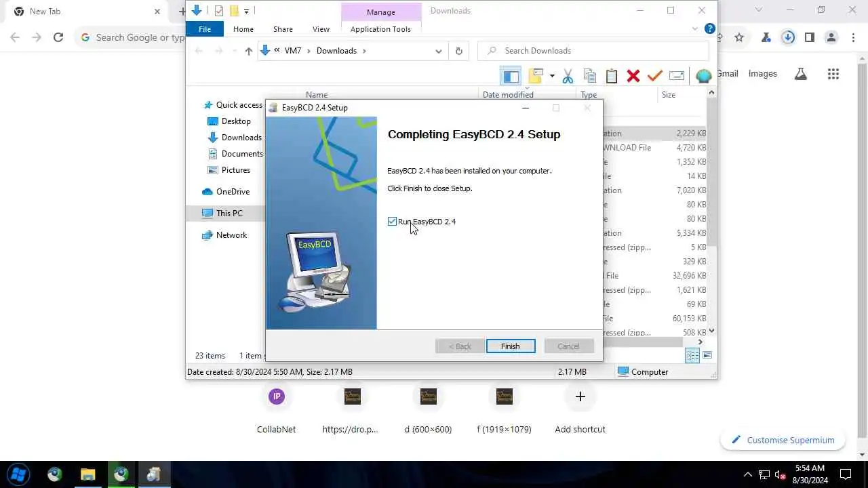868x488 pixels.
Task: Click horizontal scroll right arrow
Action: click(701, 342)
